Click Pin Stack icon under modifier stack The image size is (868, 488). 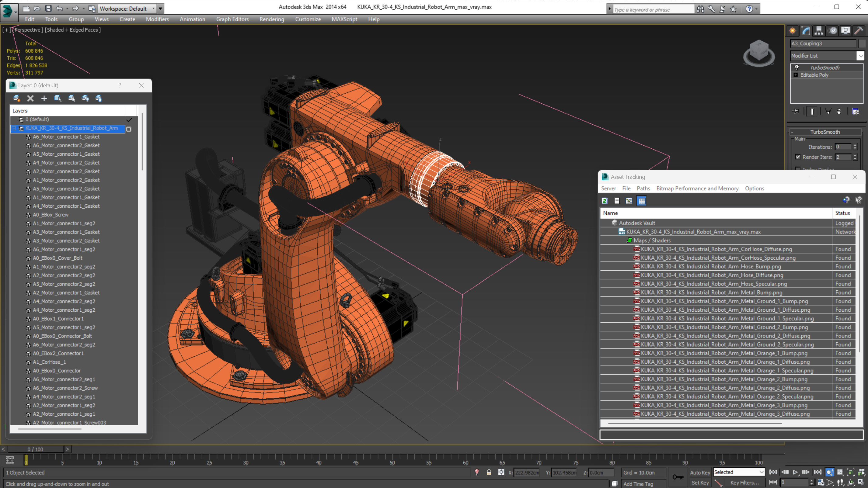(796, 112)
